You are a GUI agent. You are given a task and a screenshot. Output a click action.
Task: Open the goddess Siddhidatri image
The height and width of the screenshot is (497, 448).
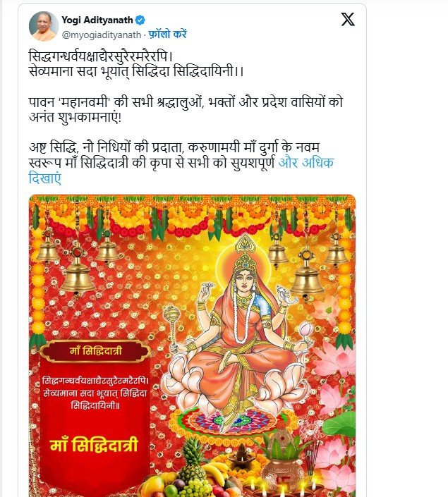point(193,346)
